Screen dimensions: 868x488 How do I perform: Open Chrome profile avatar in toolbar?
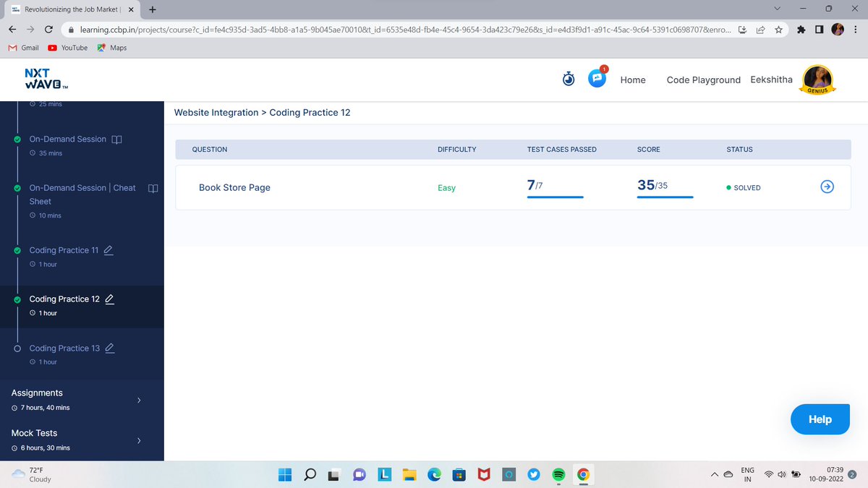click(838, 30)
